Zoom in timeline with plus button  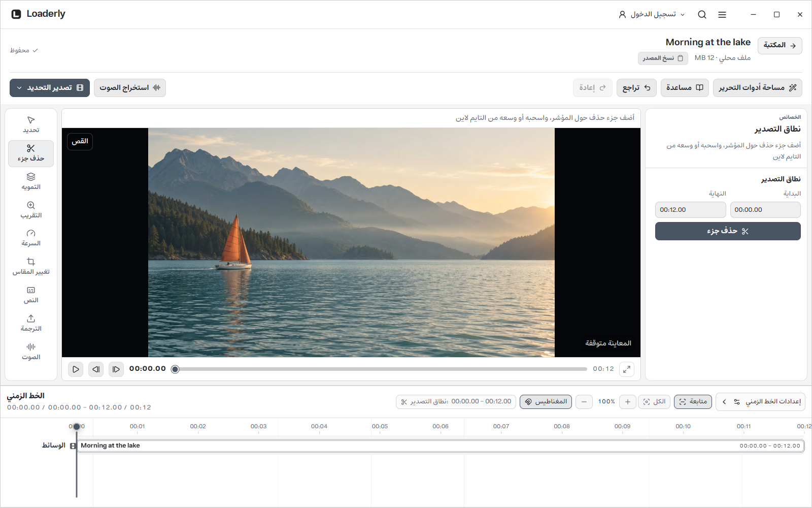(x=628, y=402)
